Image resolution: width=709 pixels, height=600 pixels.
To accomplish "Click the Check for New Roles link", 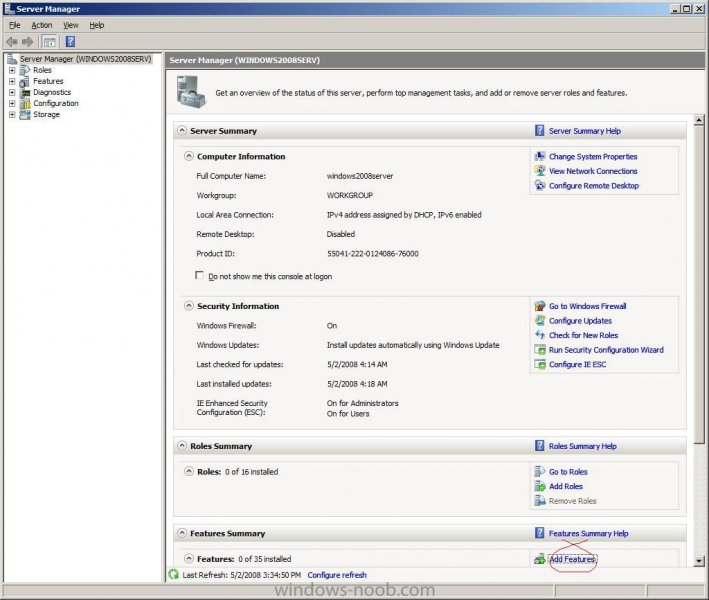I will [583, 335].
